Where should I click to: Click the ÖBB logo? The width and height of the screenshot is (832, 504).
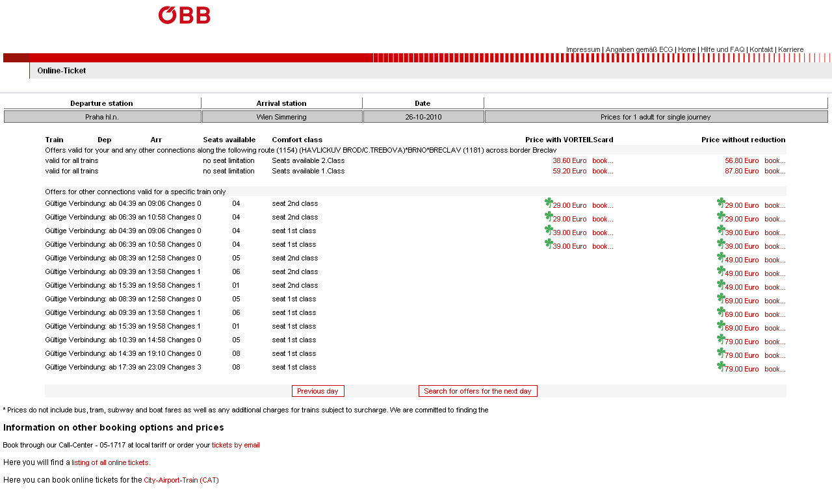[184, 15]
